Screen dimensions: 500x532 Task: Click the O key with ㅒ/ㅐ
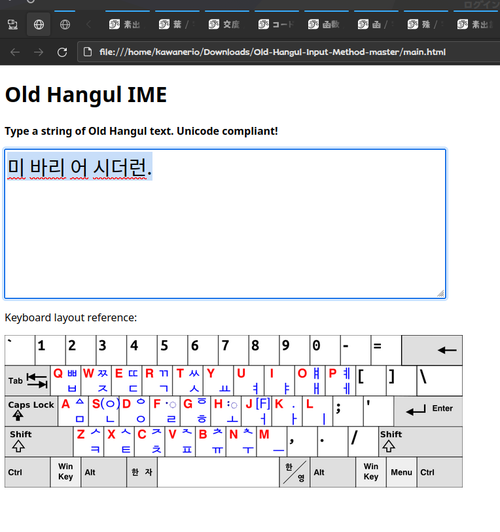click(x=310, y=381)
